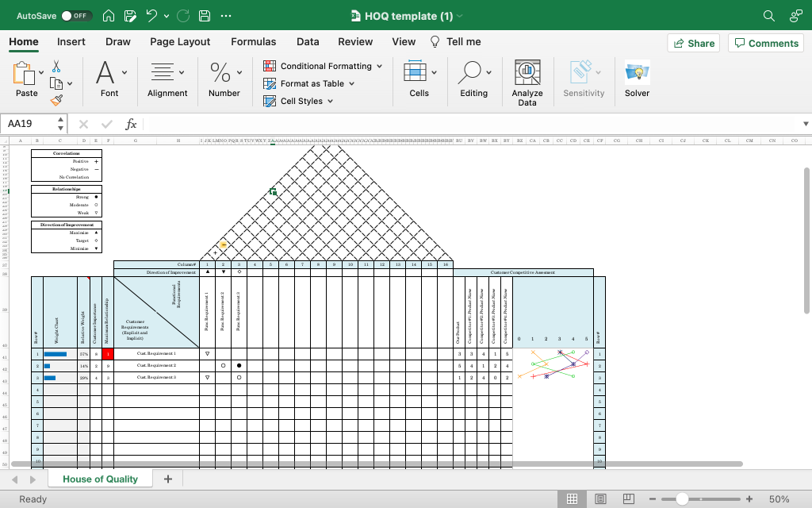Go to previous sheet arrow
This screenshot has height=508, width=812.
pyautogui.click(x=15, y=479)
